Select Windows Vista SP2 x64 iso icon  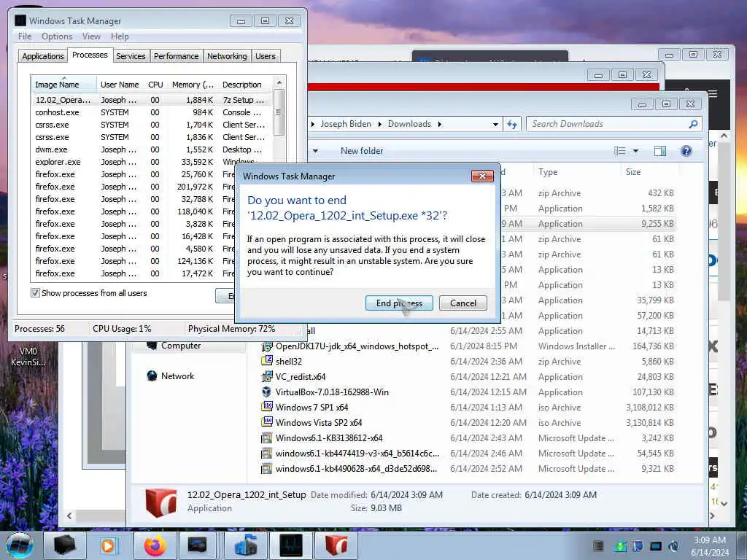point(267,422)
